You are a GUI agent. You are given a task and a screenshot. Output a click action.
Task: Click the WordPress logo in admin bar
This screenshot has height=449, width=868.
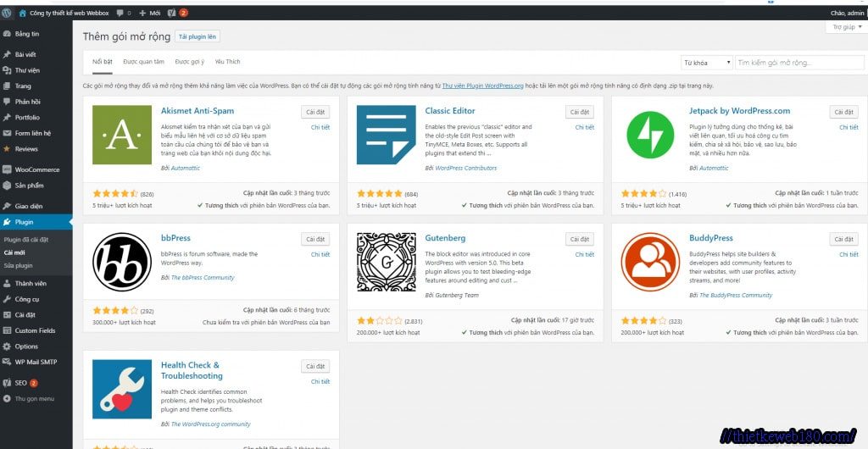tap(7, 13)
